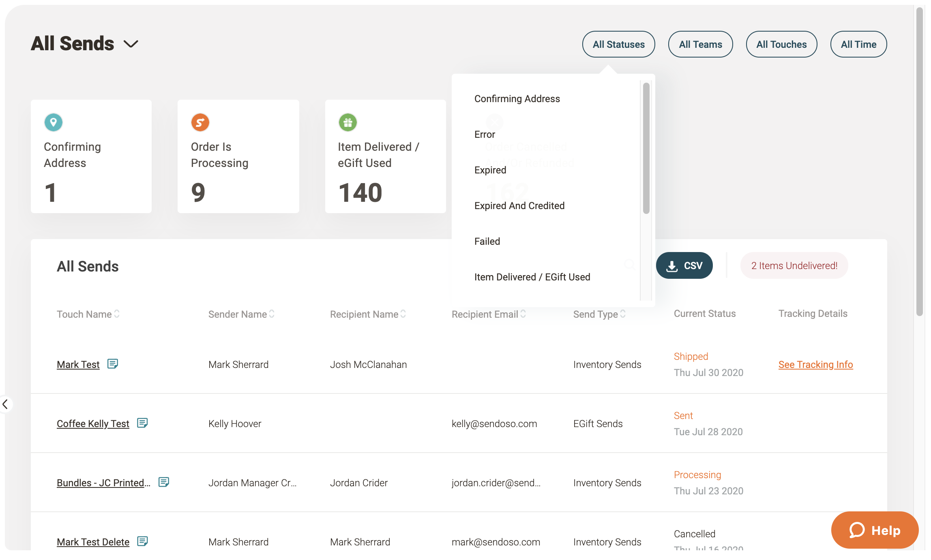Select Expired And Credited from status list
Viewport: 931px width, 560px height.
[x=519, y=206]
